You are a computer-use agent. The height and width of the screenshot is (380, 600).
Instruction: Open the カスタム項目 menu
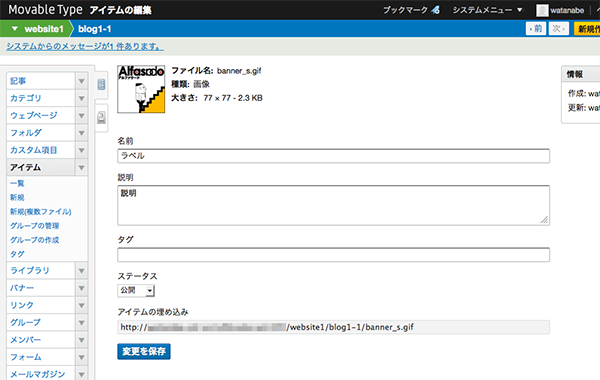tap(41, 150)
